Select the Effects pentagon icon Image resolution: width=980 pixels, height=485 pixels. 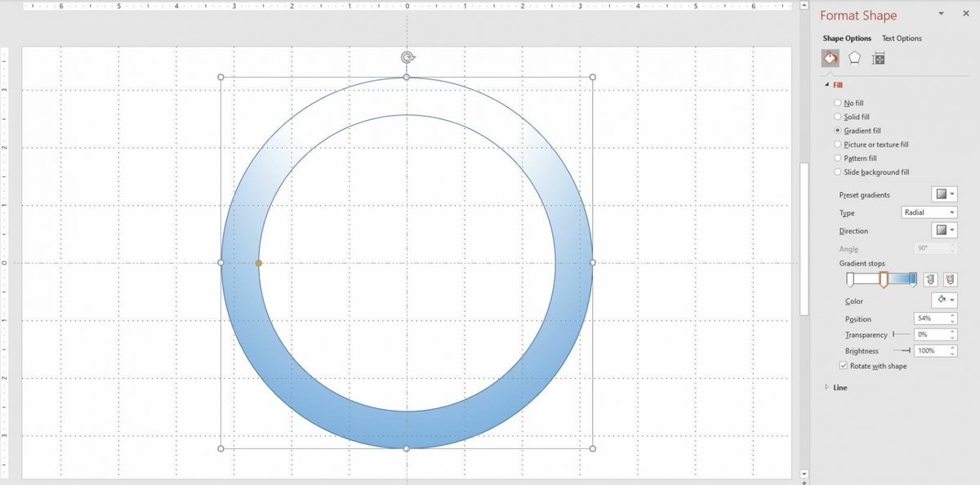[853, 58]
